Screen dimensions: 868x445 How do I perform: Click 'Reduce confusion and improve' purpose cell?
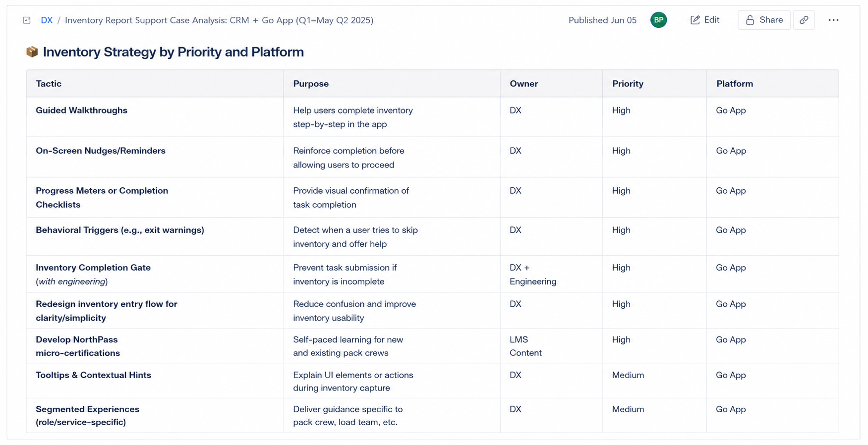[x=392, y=311]
